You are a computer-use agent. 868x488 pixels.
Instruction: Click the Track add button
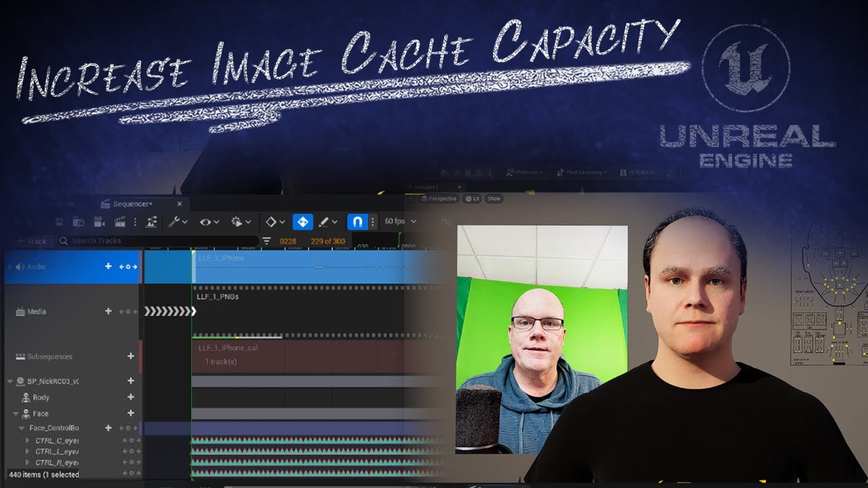click(x=32, y=241)
